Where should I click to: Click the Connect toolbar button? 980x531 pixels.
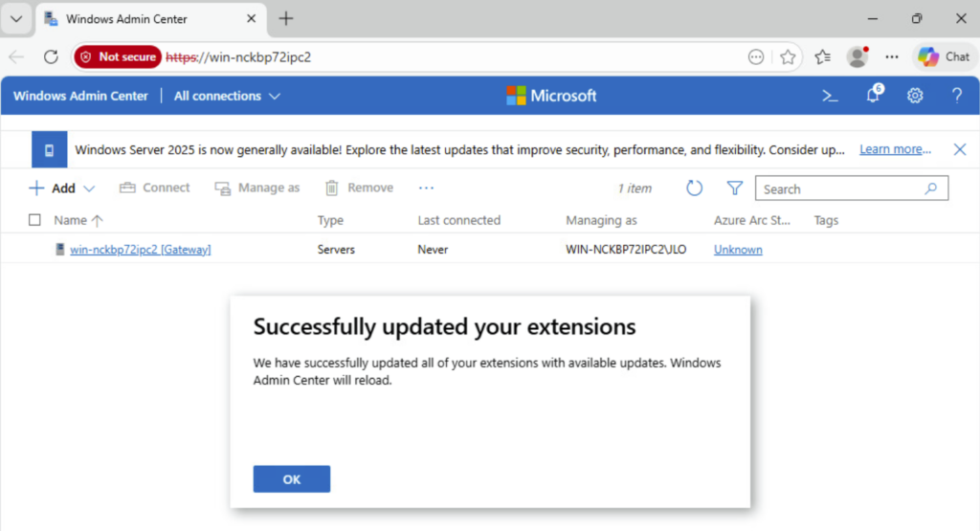155,188
